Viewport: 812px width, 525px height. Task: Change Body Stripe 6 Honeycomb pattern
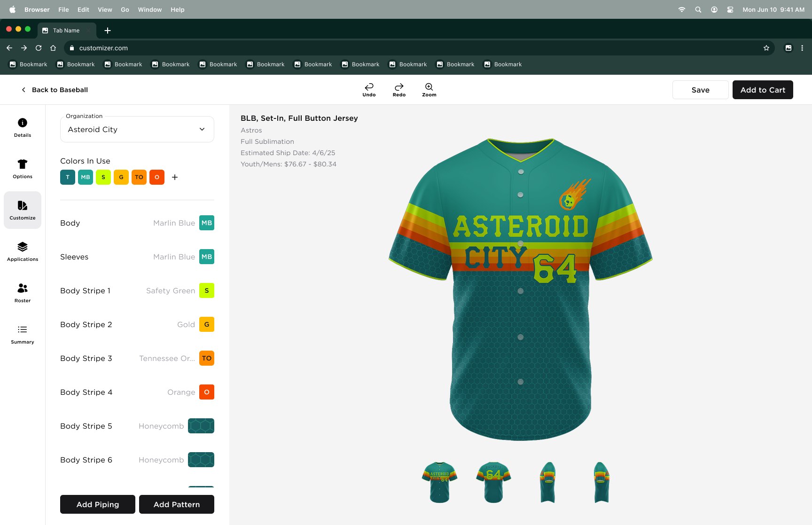pyautogui.click(x=201, y=460)
